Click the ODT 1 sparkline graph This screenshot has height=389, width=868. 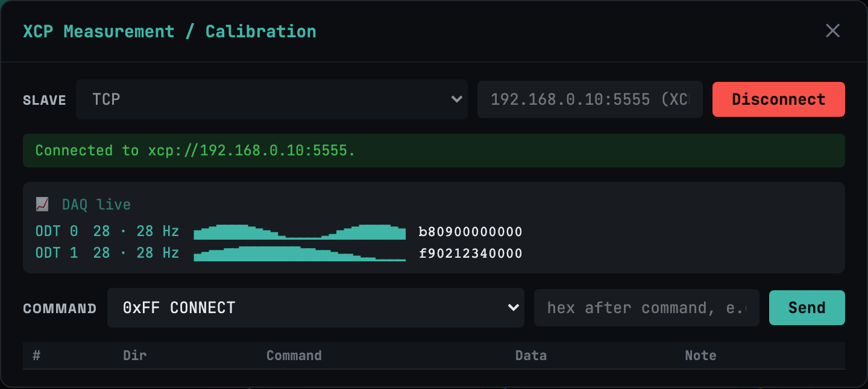pos(300,254)
